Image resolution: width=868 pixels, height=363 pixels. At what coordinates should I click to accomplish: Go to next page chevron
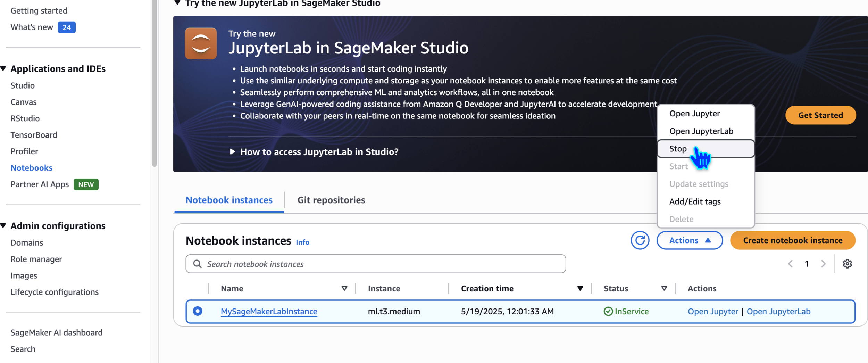(823, 264)
